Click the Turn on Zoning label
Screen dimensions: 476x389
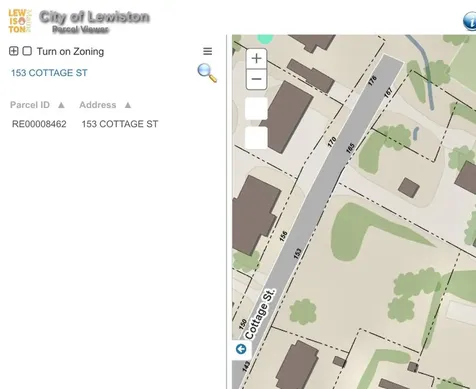[70, 51]
